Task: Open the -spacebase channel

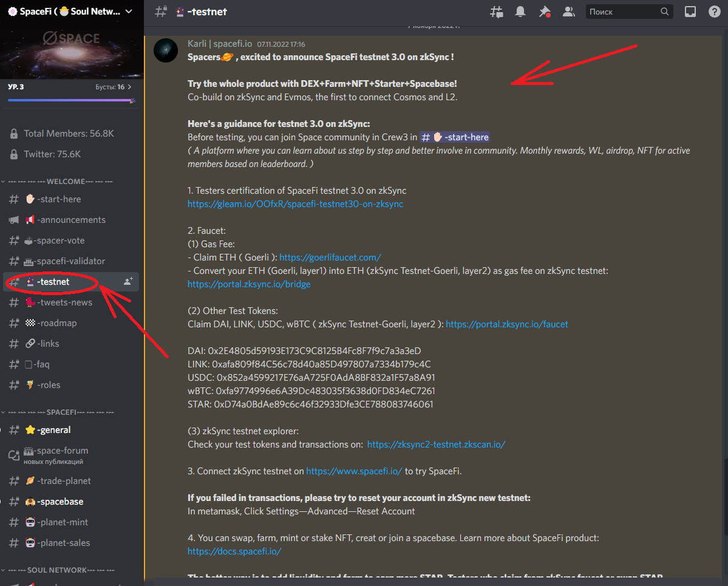Action: 71,502
